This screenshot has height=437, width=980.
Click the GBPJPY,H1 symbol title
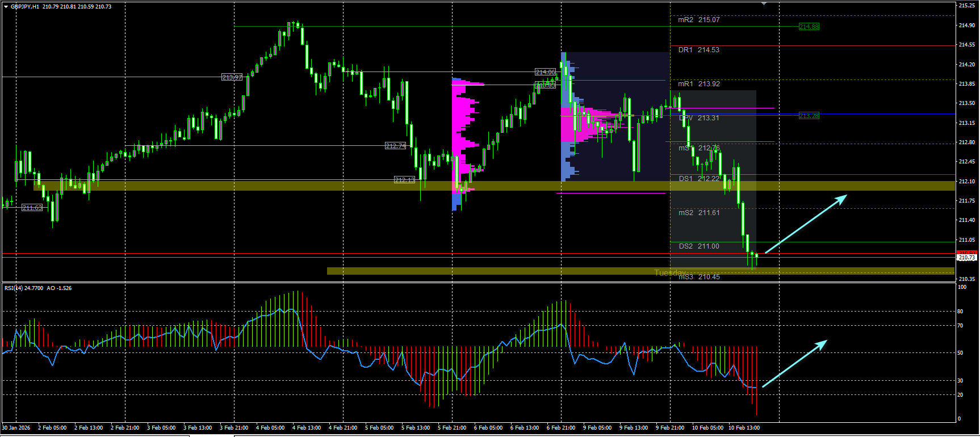point(25,7)
